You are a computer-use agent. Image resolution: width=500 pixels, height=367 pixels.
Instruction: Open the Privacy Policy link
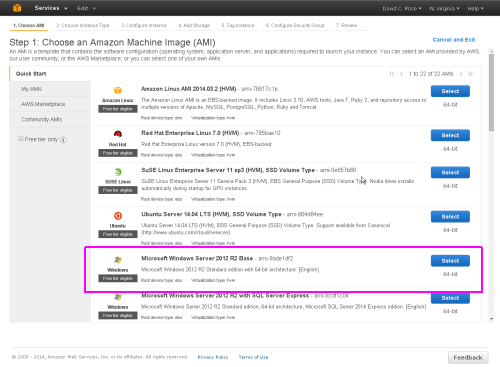(213, 357)
